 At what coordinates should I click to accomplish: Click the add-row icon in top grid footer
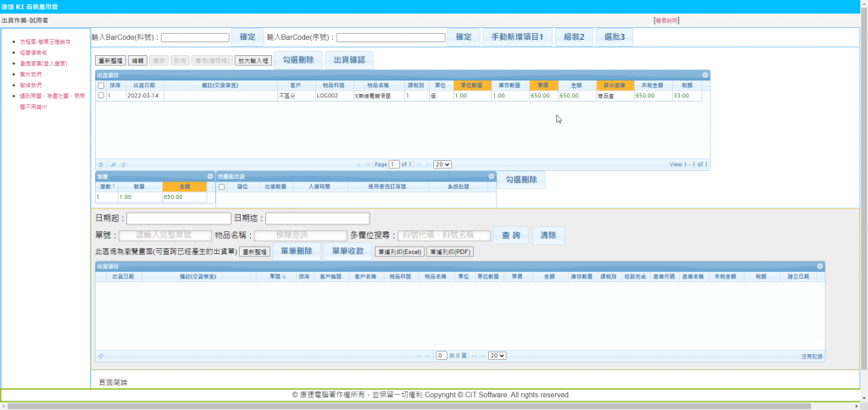tap(100, 164)
